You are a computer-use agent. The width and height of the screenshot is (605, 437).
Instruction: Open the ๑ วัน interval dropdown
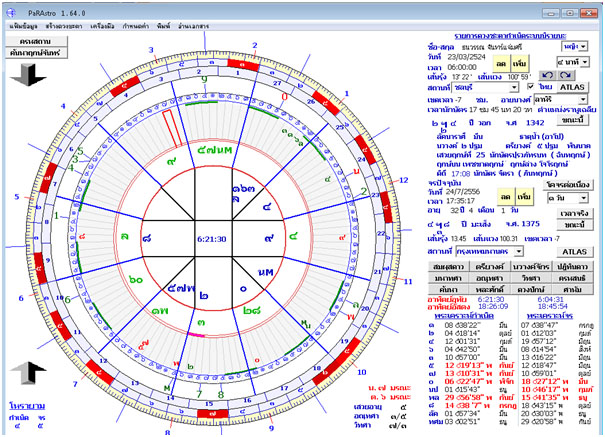click(584, 198)
